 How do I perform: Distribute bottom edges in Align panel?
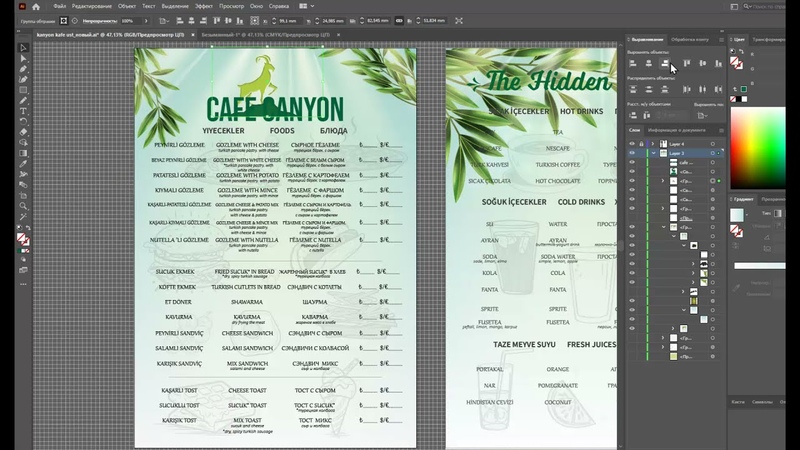(x=664, y=89)
